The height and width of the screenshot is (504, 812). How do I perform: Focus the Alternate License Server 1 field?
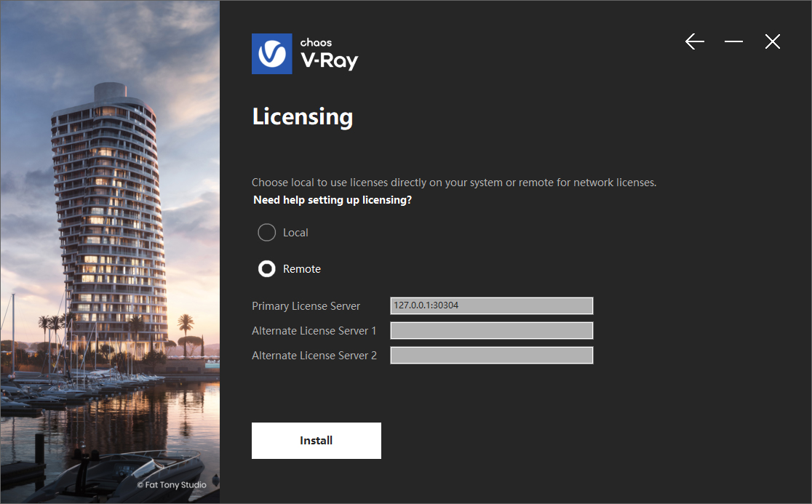click(x=491, y=331)
